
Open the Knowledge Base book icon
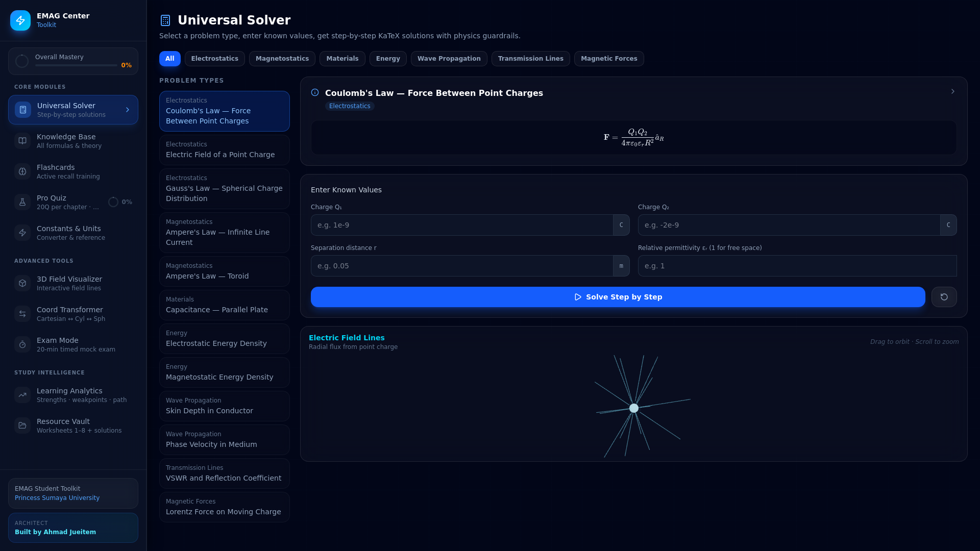pyautogui.click(x=22, y=141)
